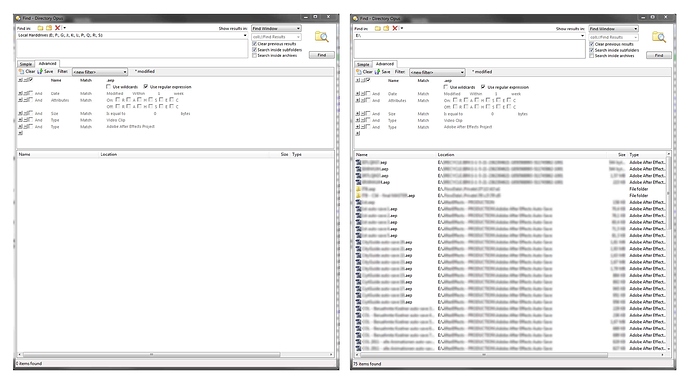
Task: Click the first folder browse icon in left window
Action: [x=40, y=28]
